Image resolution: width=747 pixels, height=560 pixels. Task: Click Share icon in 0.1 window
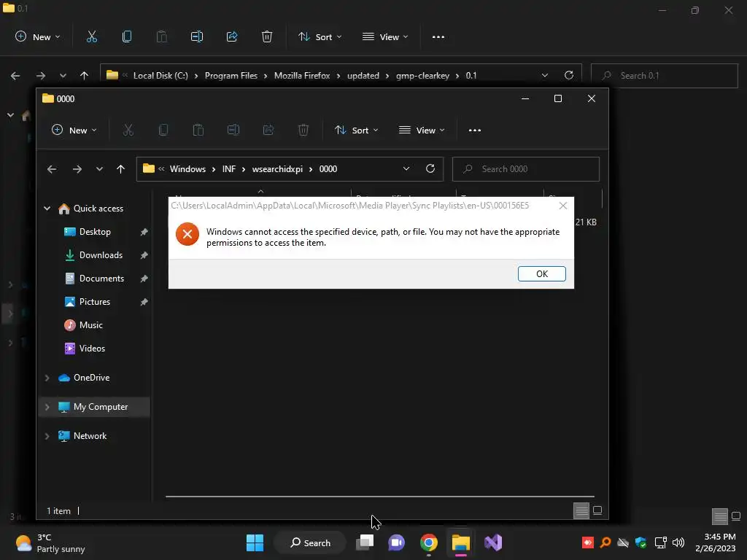[232, 36]
